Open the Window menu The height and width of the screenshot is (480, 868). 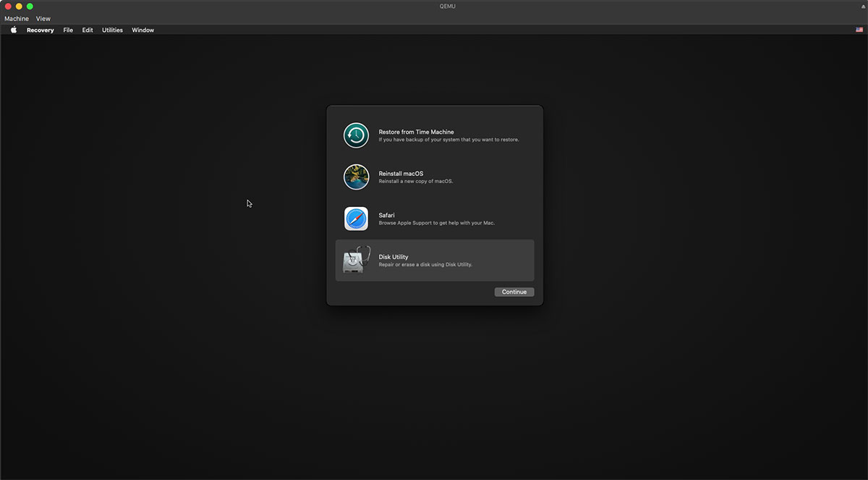[x=142, y=30]
